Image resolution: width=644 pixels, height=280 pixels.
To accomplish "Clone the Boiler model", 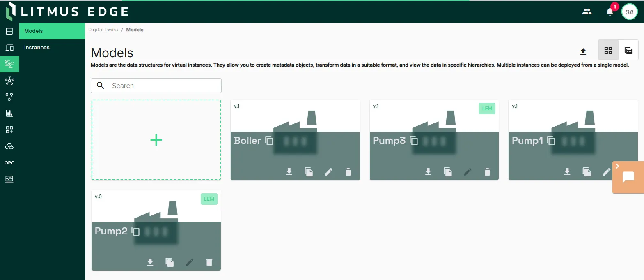I will click(x=309, y=172).
